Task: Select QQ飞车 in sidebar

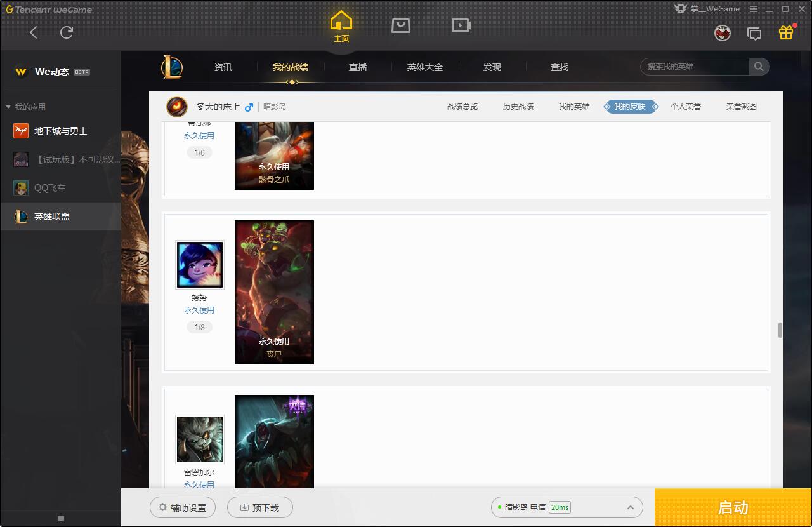Action: tap(60, 188)
